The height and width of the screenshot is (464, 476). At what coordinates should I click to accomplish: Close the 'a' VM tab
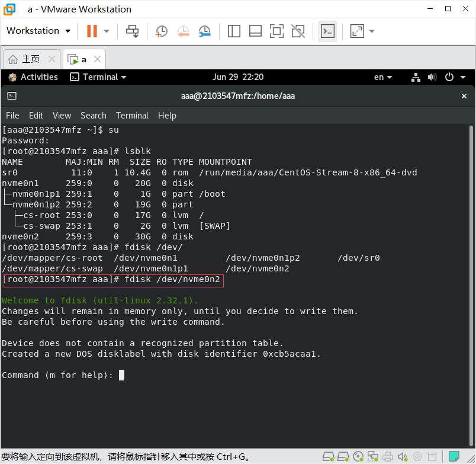97,59
